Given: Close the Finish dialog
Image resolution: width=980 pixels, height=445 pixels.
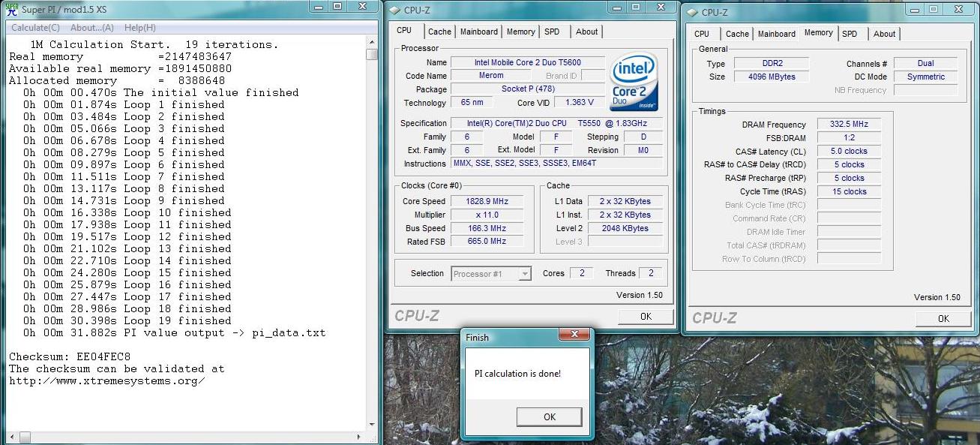Looking at the screenshot, I should coord(575,334).
